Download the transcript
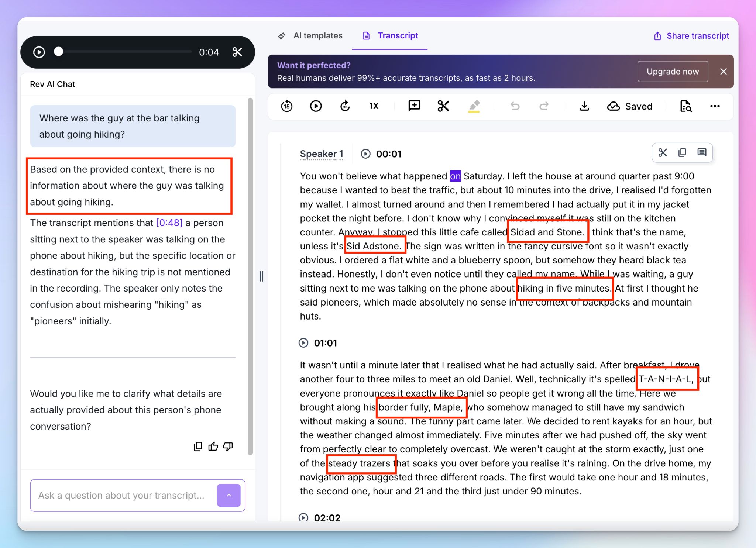This screenshot has width=756, height=548. (x=584, y=106)
